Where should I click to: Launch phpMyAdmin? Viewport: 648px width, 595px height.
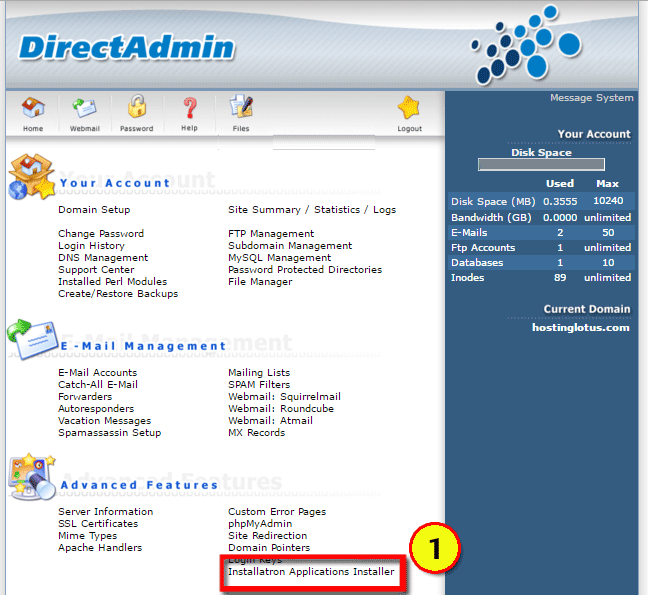(260, 524)
